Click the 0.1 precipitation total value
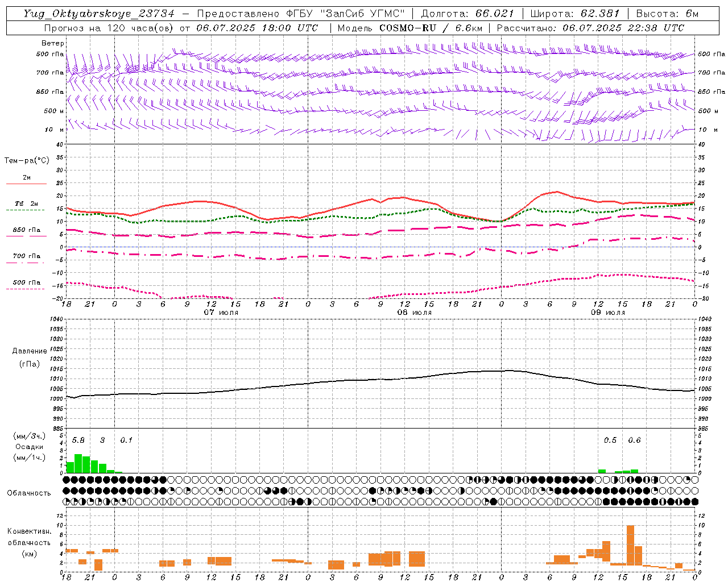728x582 pixels. pyautogui.click(x=126, y=440)
